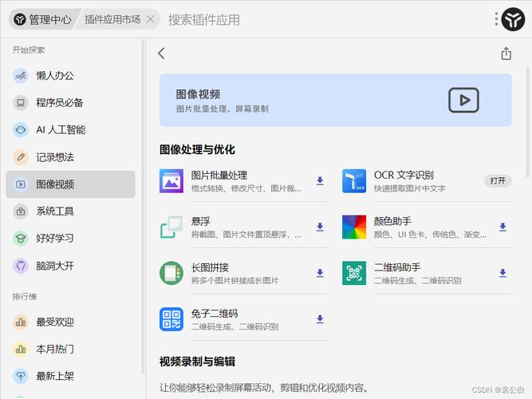Image resolution: width=532 pixels, height=399 pixels.
Task: Open the 二维码助手 plugin title
Action: click(397, 267)
